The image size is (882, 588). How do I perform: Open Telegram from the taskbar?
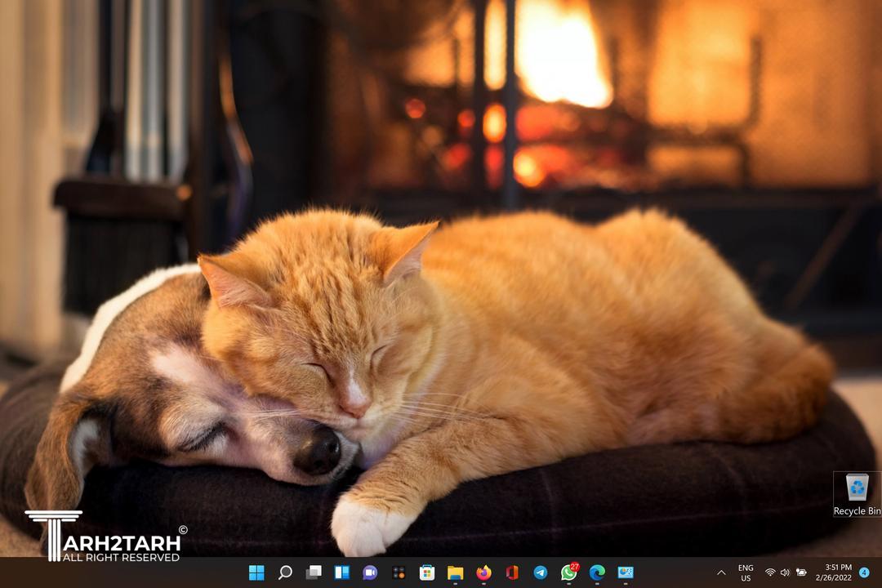[x=540, y=572]
